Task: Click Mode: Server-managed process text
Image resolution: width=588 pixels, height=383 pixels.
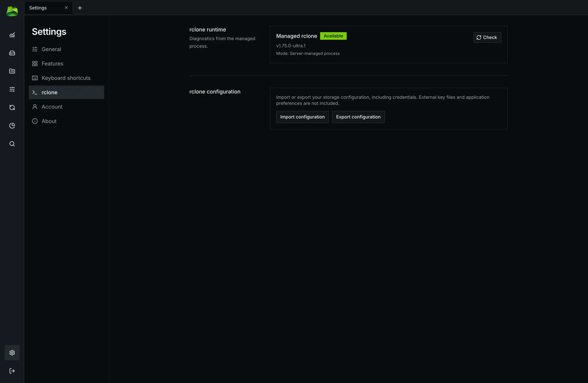Action: (307, 54)
